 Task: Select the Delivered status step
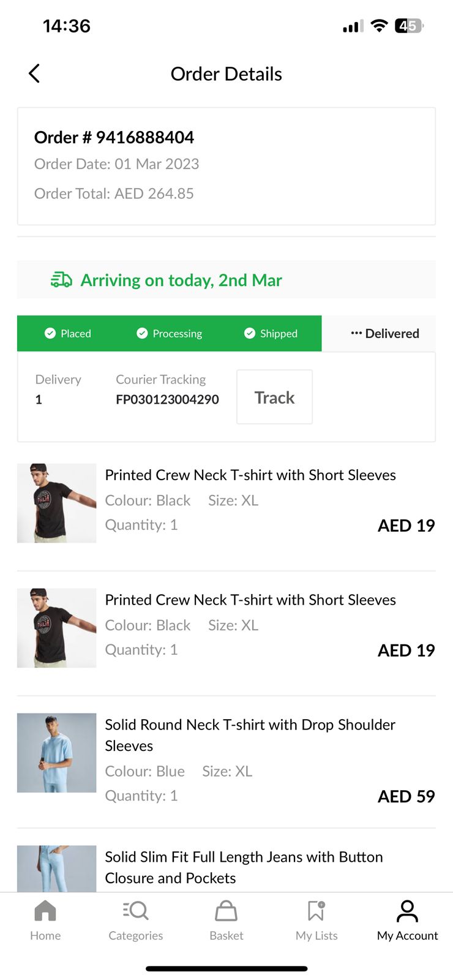(x=385, y=333)
